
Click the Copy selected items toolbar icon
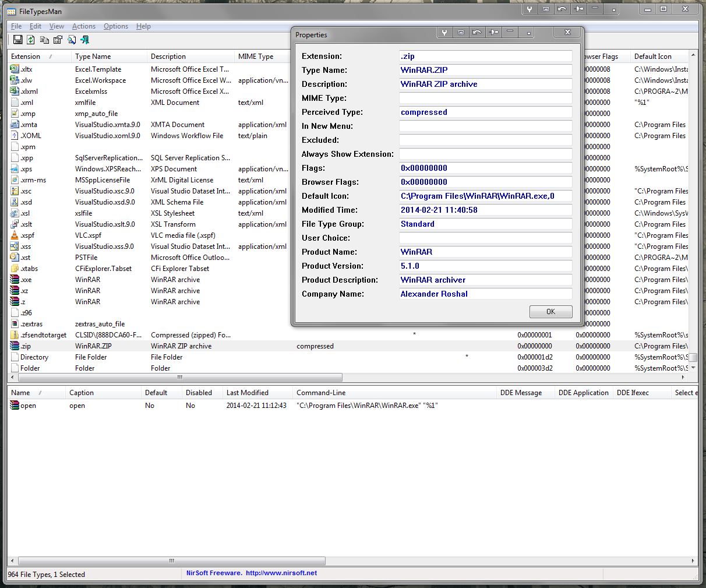coord(44,40)
